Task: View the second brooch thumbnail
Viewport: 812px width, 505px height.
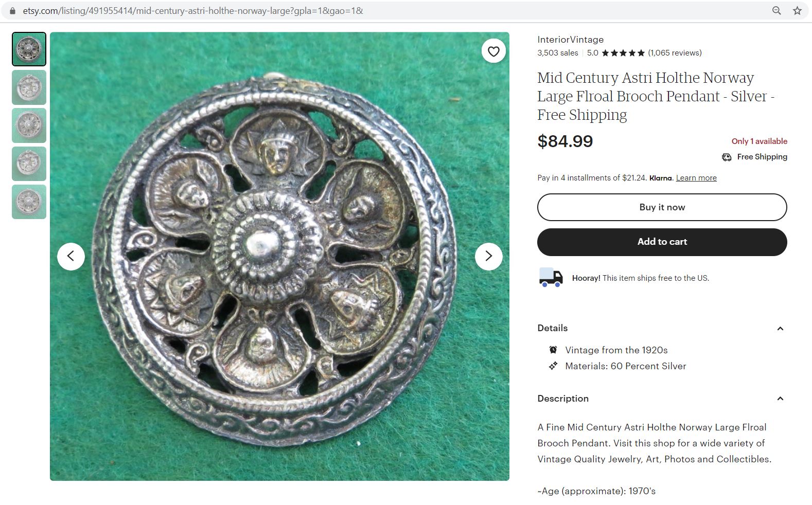Action: tap(29, 87)
